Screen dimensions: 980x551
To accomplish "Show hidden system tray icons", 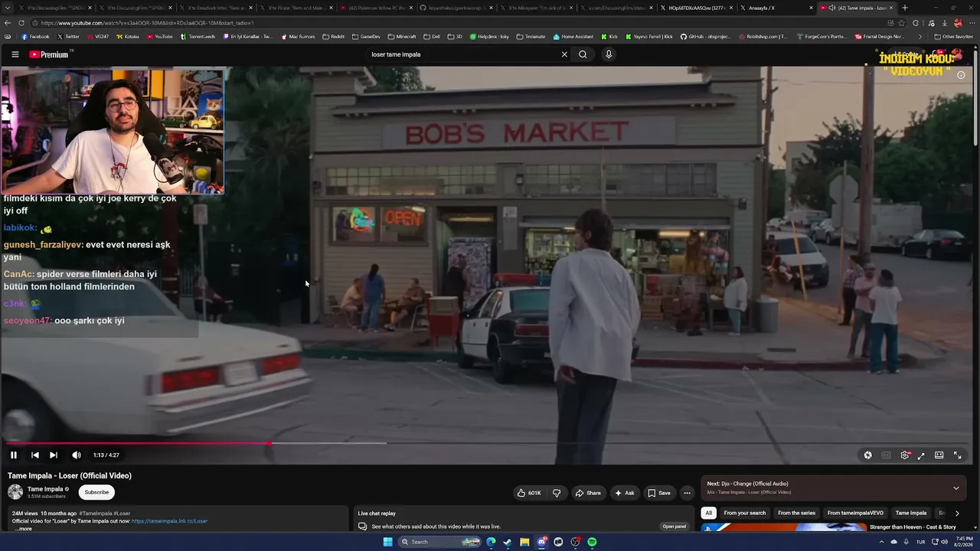I will pos(881,542).
